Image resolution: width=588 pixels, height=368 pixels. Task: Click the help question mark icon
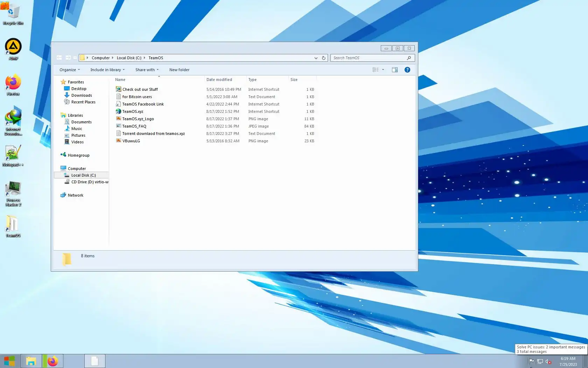click(x=407, y=70)
